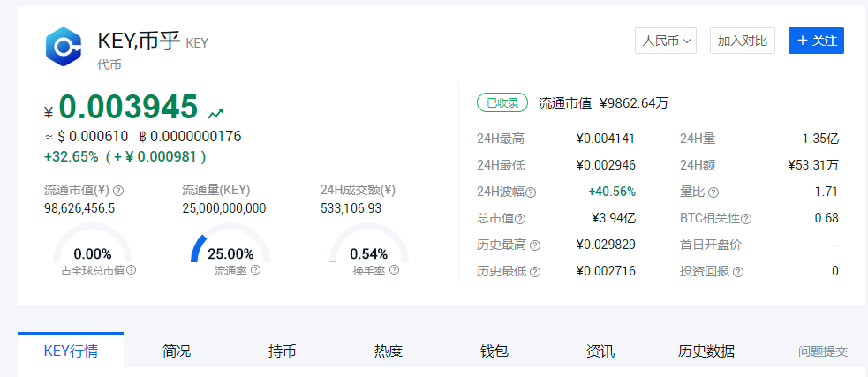Click the 问题提交 link
The image size is (868, 377).
point(823,351)
